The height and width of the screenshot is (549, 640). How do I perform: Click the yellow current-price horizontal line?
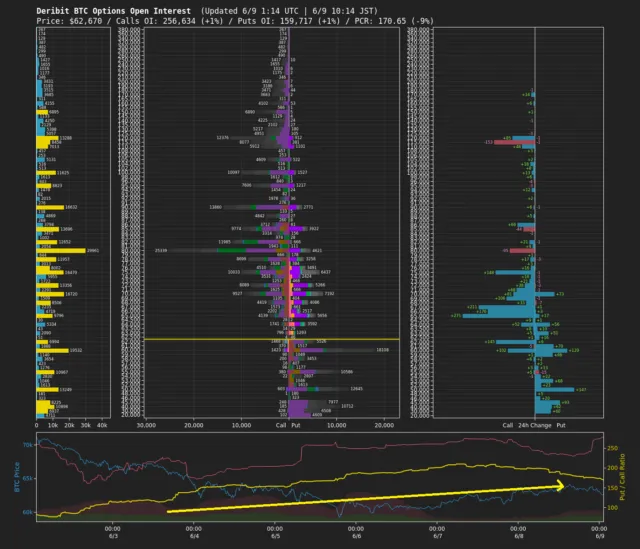click(272, 339)
